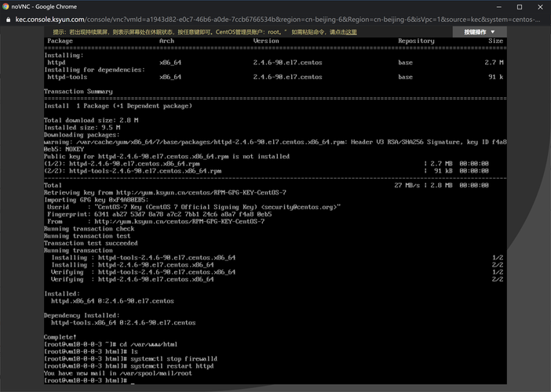Click the Chrome logo in title bar
The height and width of the screenshot is (392, 551).
pyautogui.click(x=5, y=6)
